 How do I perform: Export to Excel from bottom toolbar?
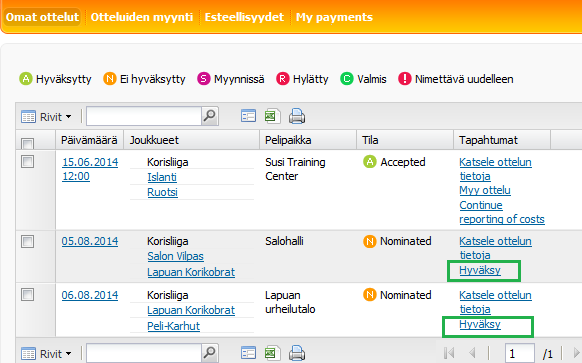pyautogui.click(x=272, y=353)
